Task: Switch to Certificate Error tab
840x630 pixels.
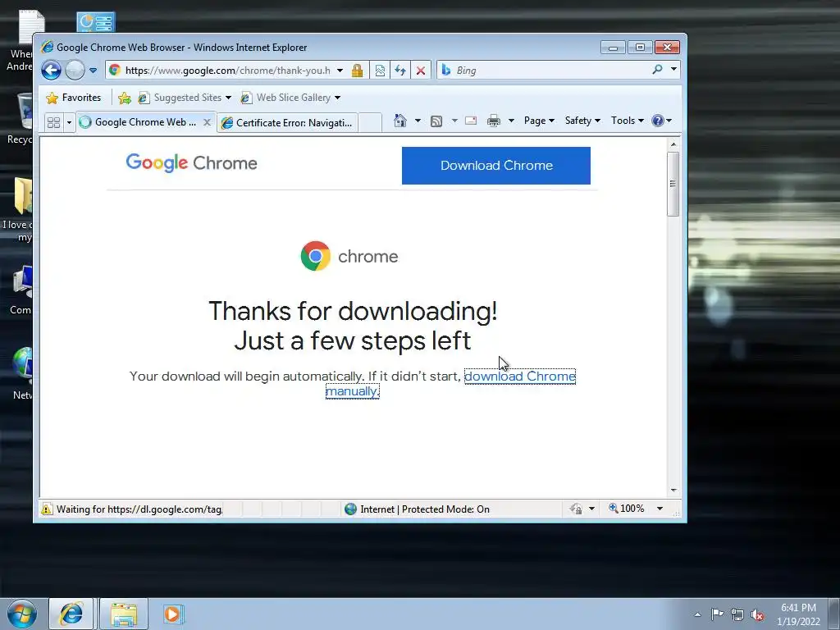Action: pos(287,123)
